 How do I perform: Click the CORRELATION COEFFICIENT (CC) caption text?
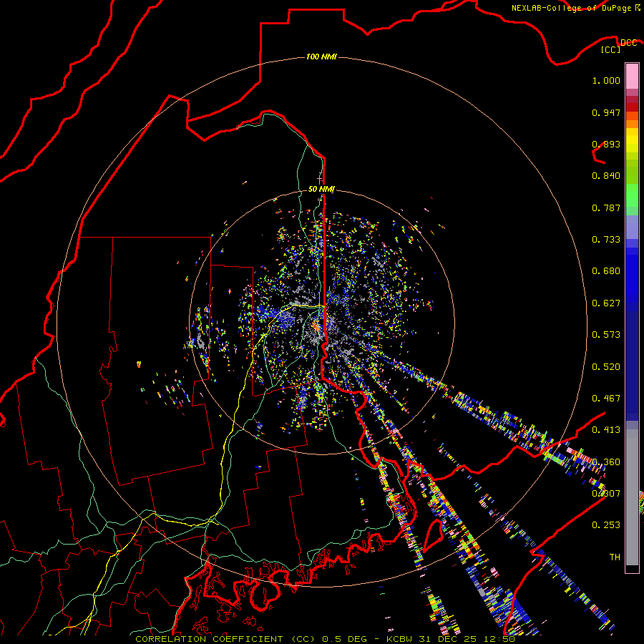(225, 639)
